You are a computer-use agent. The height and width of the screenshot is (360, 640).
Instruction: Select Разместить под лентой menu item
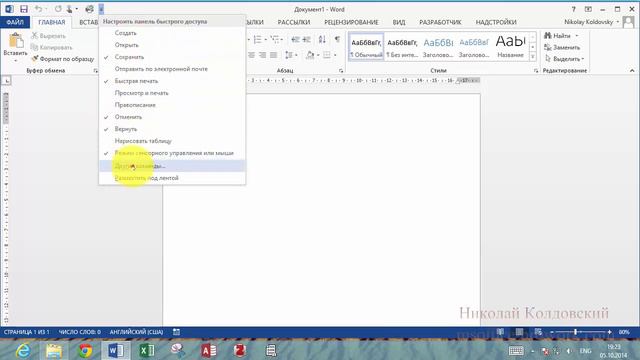coord(172,178)
